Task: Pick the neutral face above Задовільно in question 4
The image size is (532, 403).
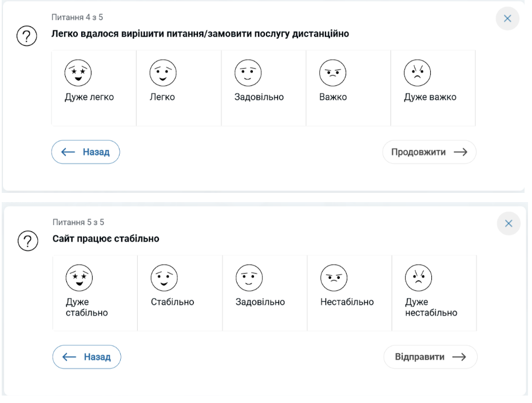Action: [x=248, y=73]
